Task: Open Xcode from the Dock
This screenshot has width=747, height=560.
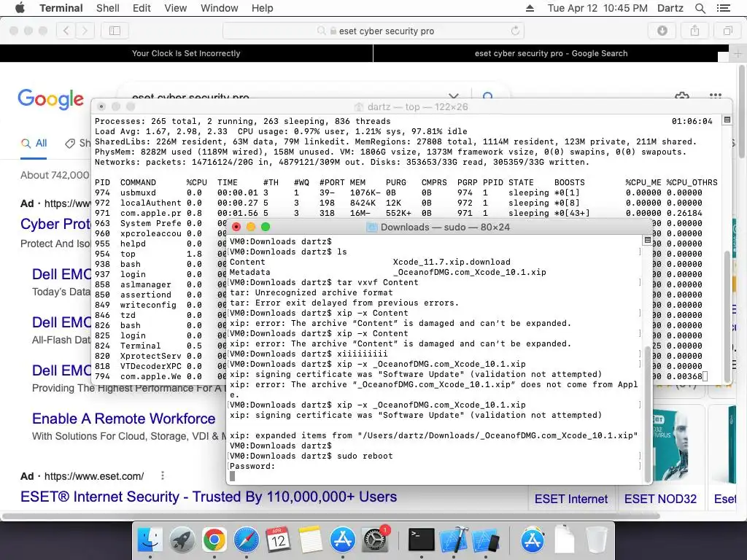Action: (x=454, y=540)
